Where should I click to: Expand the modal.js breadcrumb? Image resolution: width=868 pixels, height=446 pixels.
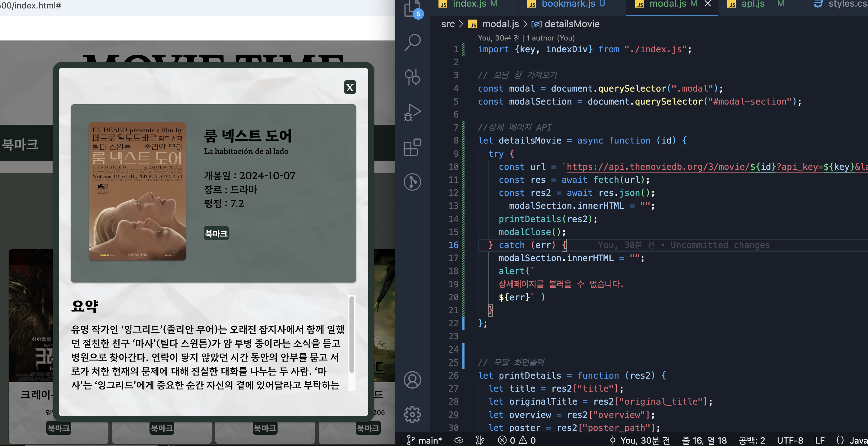[500, 24]
